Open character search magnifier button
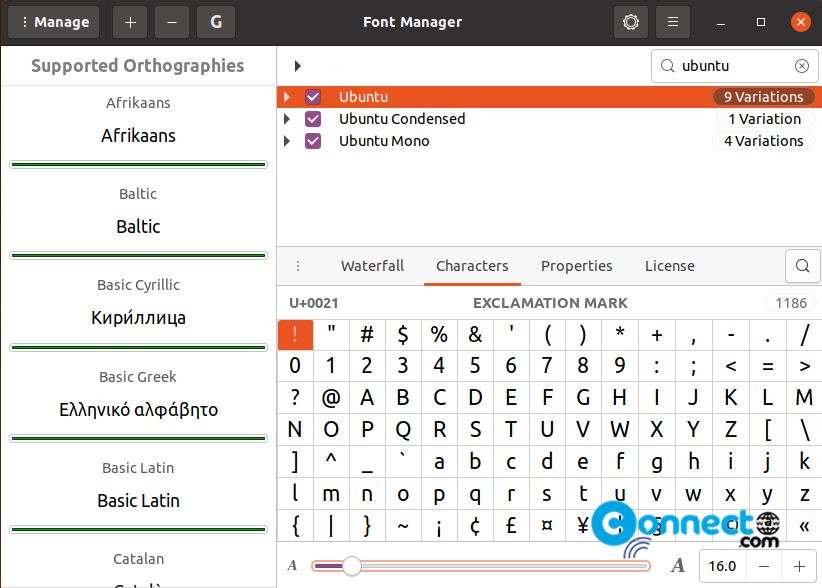 click(802, 266)
